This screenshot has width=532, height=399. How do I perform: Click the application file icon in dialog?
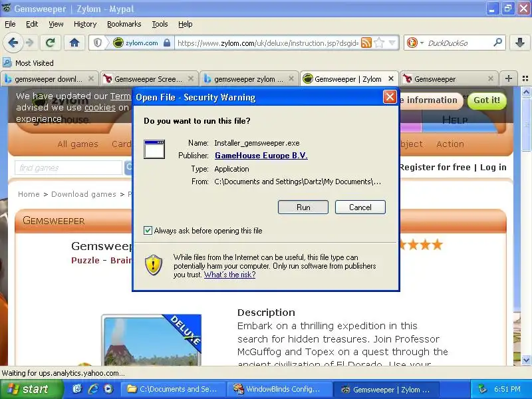tap(154, 149)
